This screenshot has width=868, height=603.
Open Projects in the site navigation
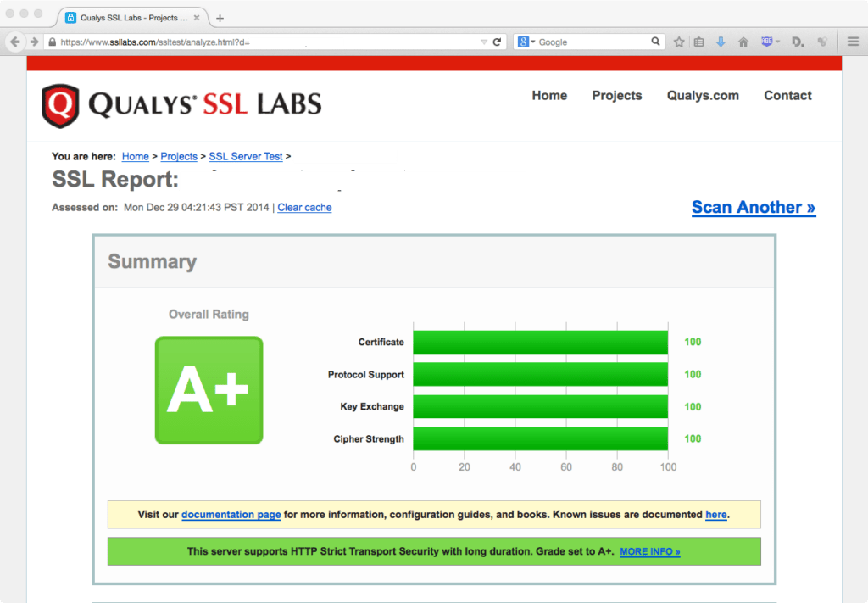(616, 96)
